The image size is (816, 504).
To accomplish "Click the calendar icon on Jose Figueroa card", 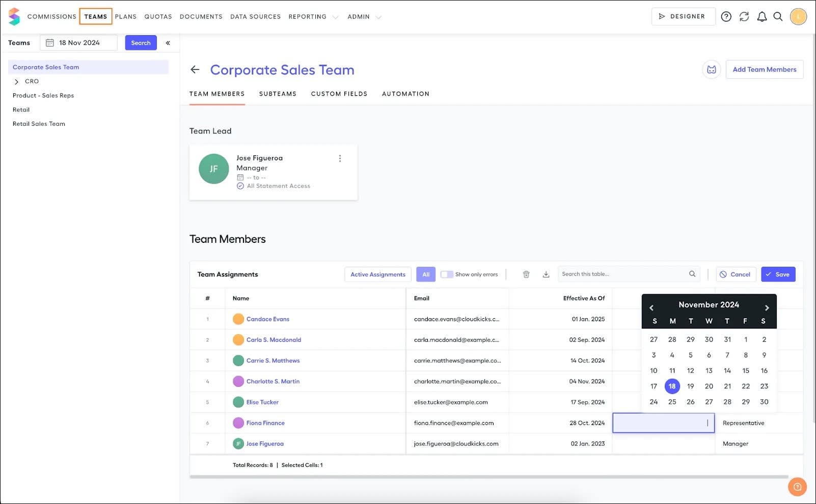I will pyautogui.click(x=240, y=177).
